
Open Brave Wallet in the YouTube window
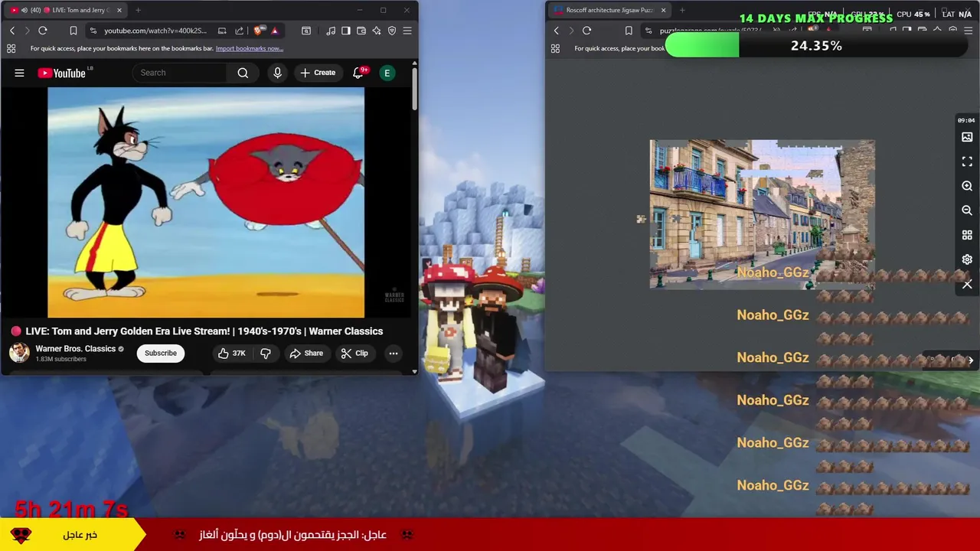[361, 31]
